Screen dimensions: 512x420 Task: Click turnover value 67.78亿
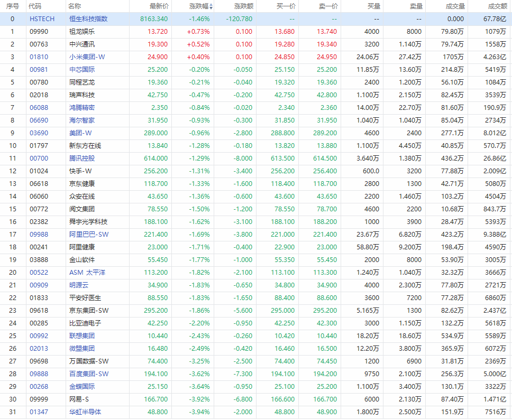[495, 19]
